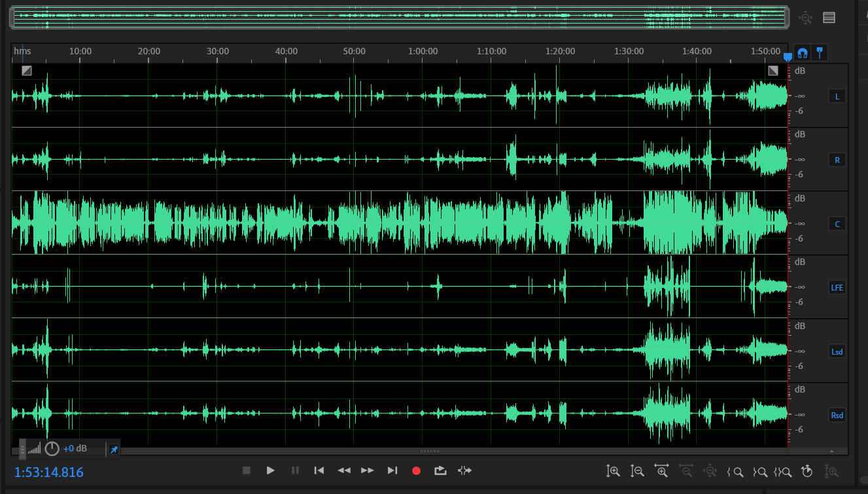
Task: Zoom in at the selection Out Point
Action: 759,471
